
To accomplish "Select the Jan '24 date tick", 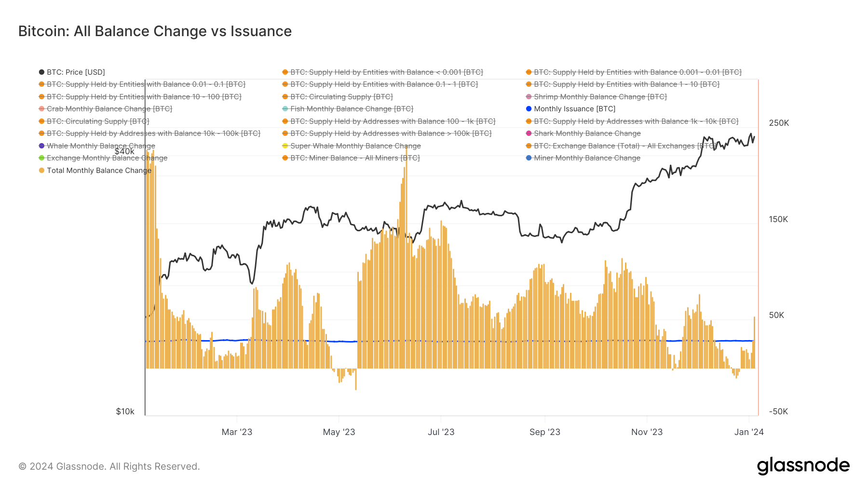I will 748,432.
